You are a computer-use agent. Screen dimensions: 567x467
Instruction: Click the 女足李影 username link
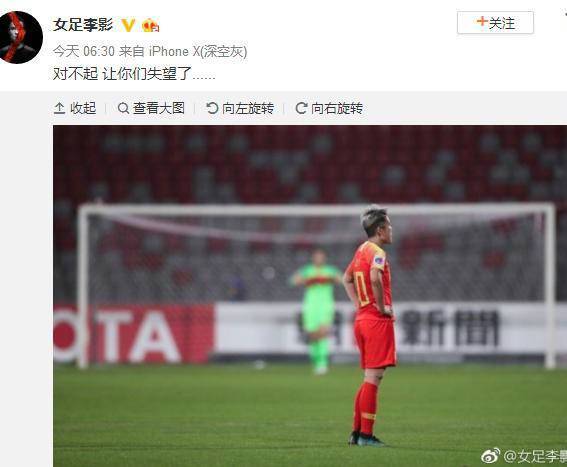point(83,25)
